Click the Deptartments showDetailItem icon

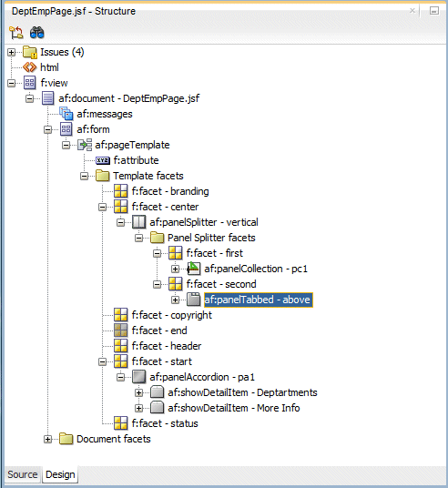click(158, 392)
